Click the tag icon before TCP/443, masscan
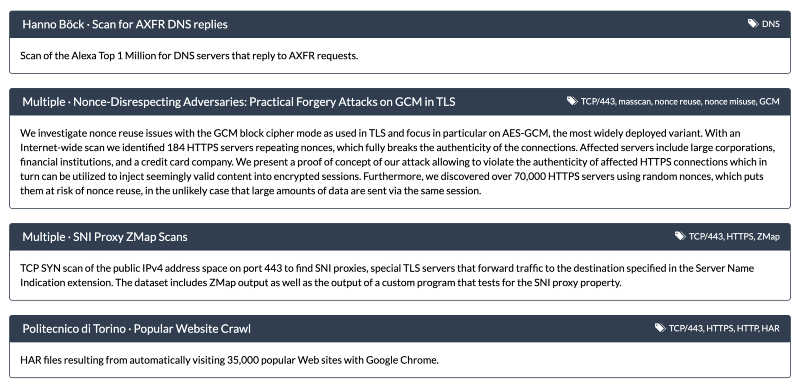This screenshot has width=800, height=388. coord(572,101)
